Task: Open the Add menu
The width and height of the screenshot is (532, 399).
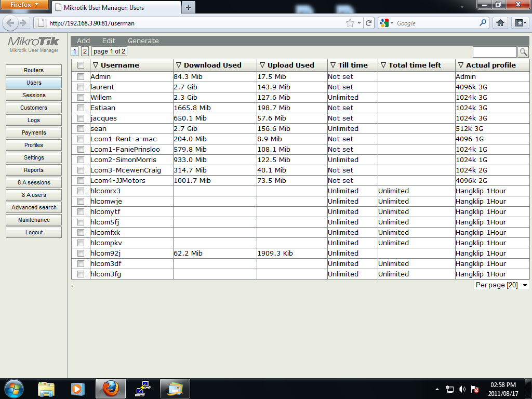Action: pos(83,41)
